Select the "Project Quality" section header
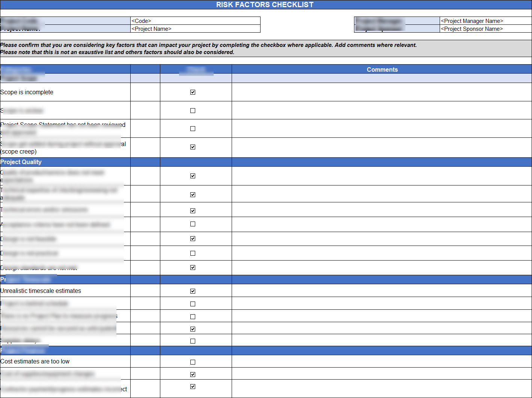The height and width of the screenshot is (398, 532). coord(65,162)
